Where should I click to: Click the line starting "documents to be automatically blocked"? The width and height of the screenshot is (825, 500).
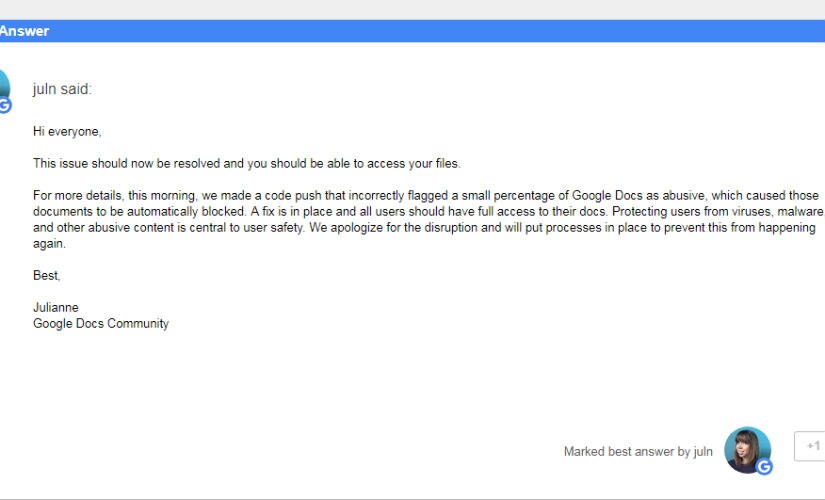(x=428, y=212)
